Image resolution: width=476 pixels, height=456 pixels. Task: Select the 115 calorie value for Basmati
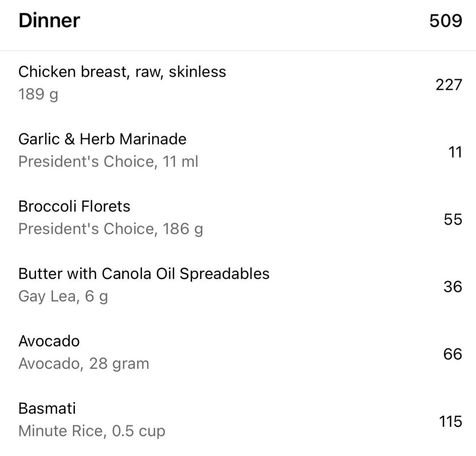tap(450, 421)
